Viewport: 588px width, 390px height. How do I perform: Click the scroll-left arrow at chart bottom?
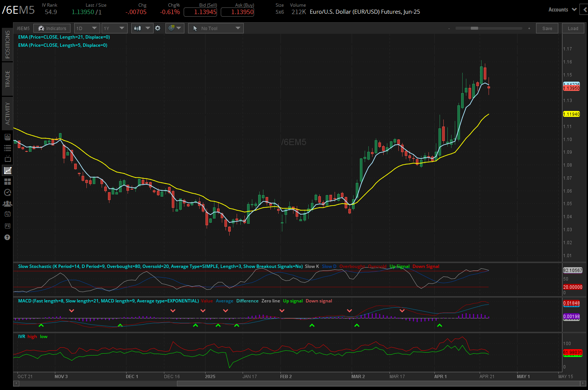coord(16,384)
